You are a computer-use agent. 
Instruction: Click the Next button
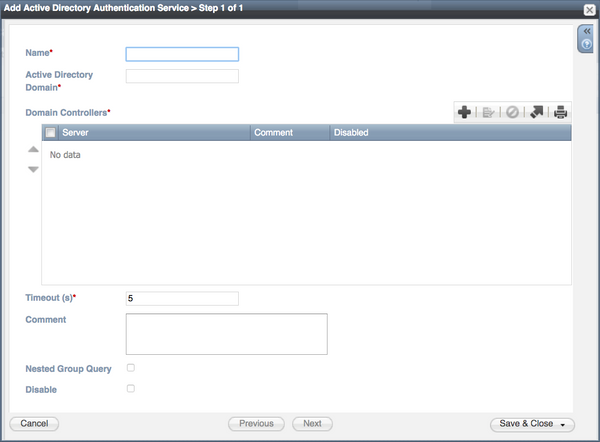(312, 424)
